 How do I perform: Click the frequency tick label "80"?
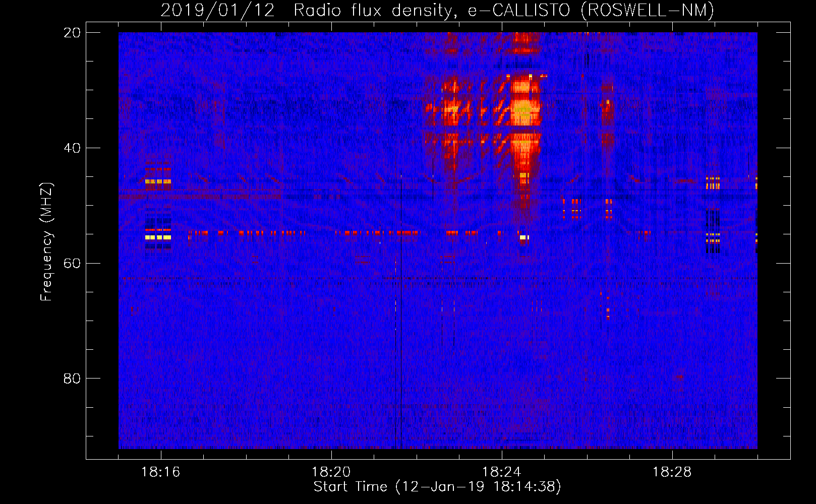[72, 379]
